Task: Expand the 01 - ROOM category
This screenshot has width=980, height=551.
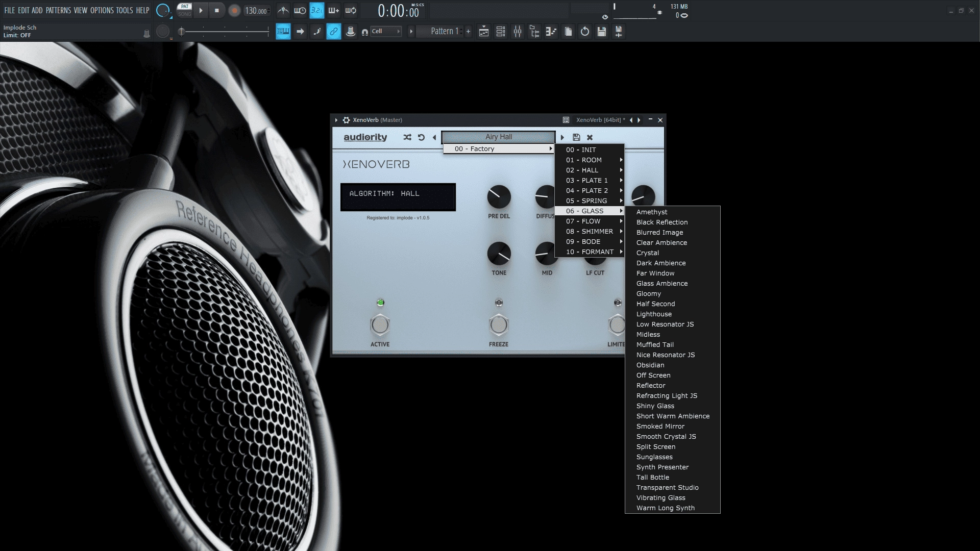Action: [x=590, y=160]
